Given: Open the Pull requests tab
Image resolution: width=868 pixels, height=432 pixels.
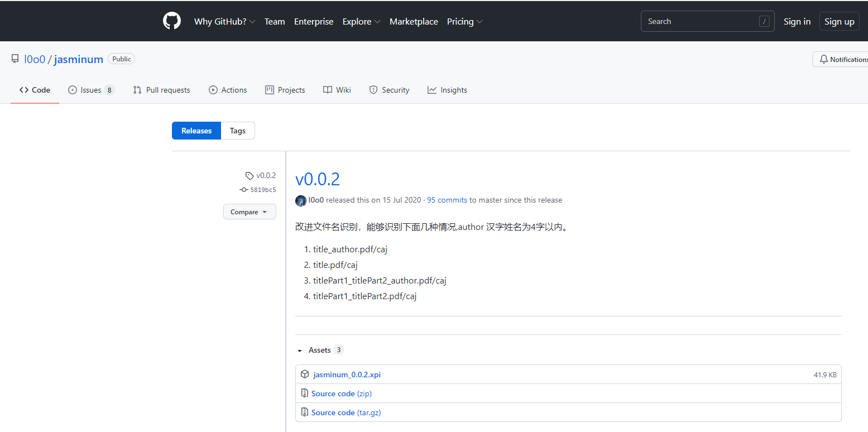Looking at the screenshot, I should tap(161, 90).
